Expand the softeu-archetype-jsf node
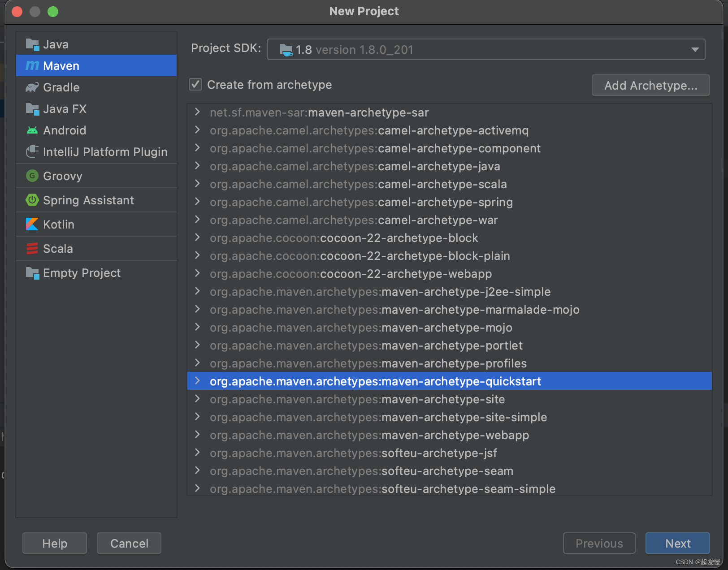Viewport: 728px width, 570px height. click(x=197, y=453)
